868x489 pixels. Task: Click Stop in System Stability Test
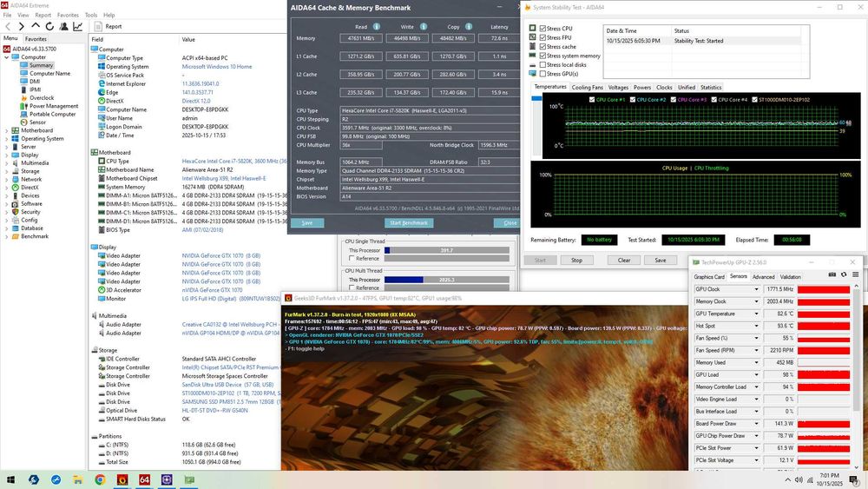(577, 261)
